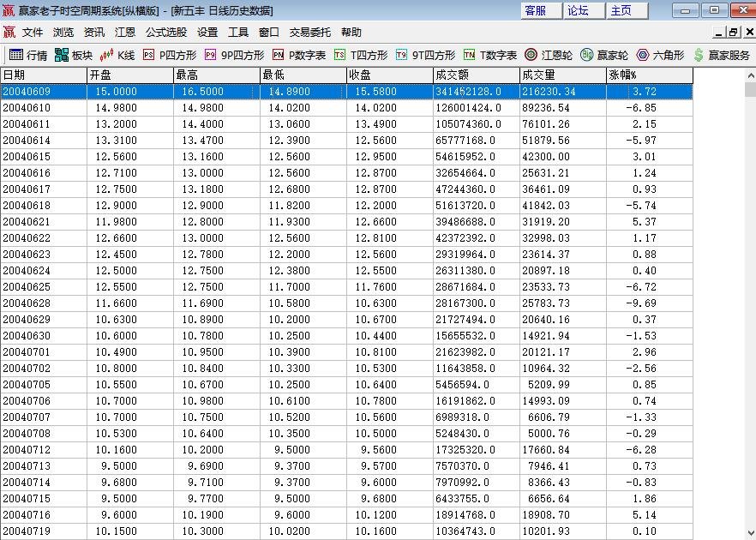756x540 pixels.
Task: Open the T数字表 tool icon
Action: 469,55
